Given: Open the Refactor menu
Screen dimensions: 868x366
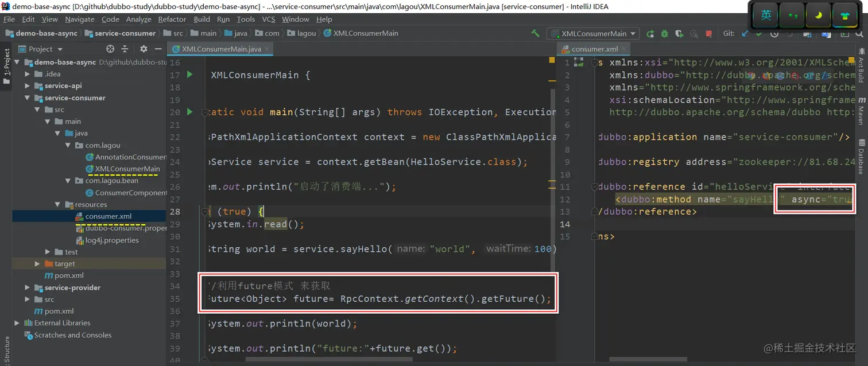Looking at the screenshot, I should [x=172, y=19].
